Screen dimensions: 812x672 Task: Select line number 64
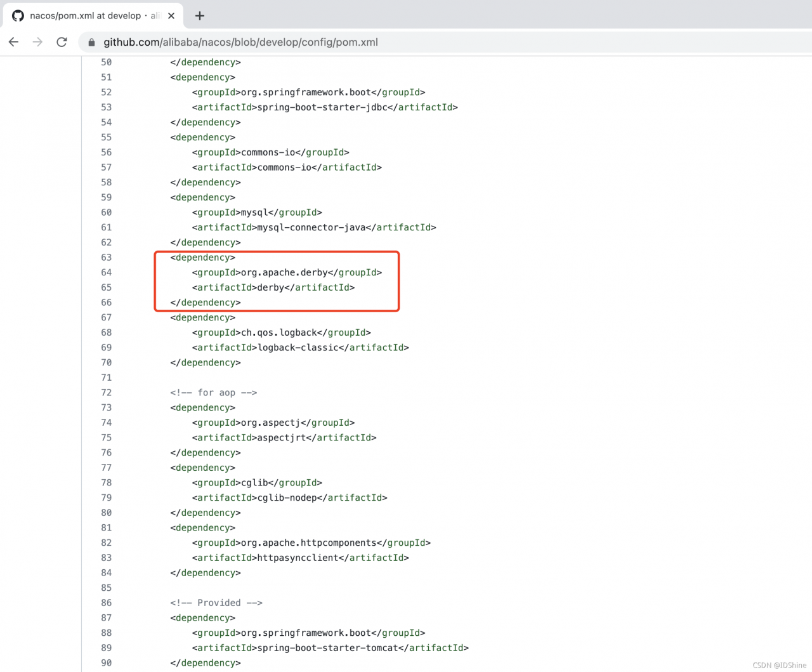[106, 272]
